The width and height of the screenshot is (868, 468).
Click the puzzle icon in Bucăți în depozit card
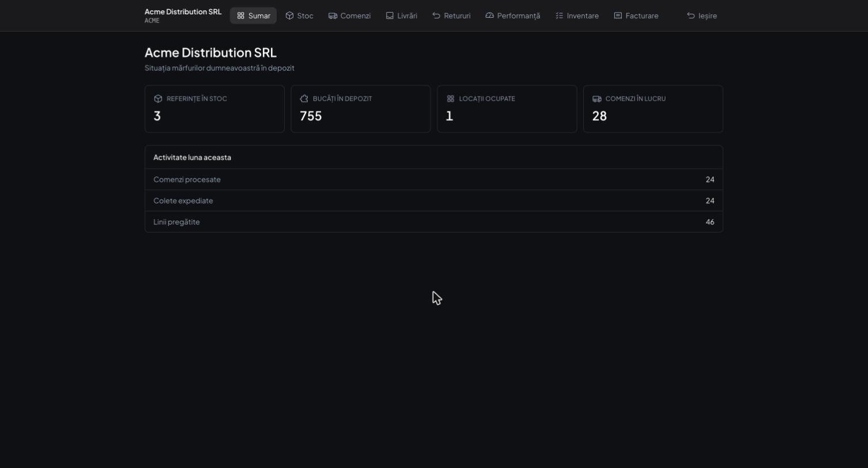[304, 99]
